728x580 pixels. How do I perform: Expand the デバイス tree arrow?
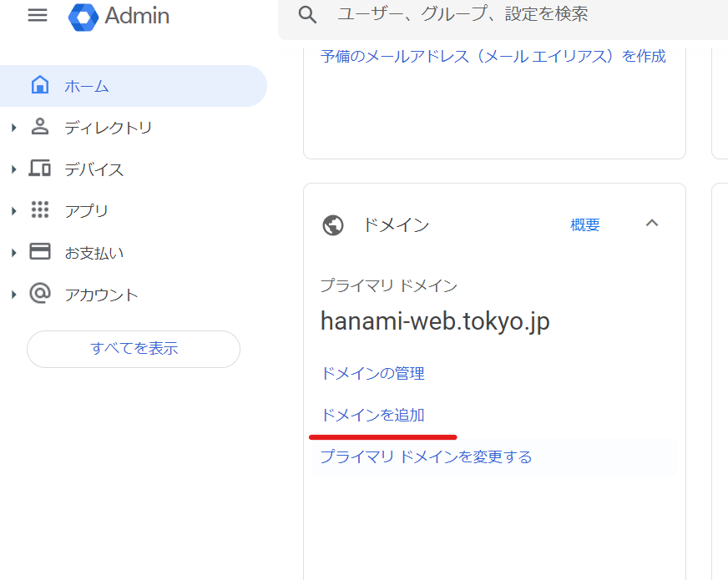click(x=14, y=169)
